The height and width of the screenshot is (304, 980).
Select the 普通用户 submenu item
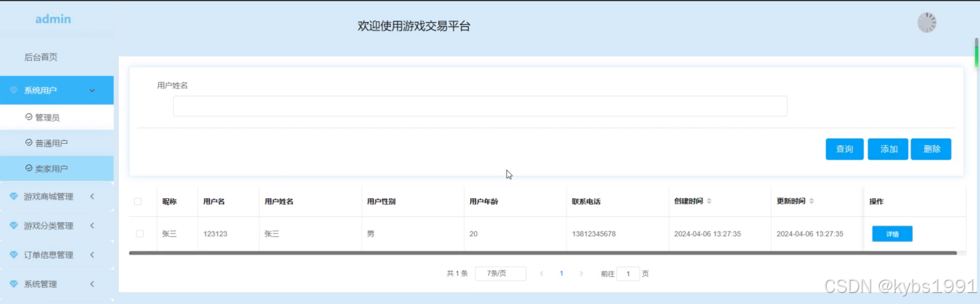click(x=56, y=142)
